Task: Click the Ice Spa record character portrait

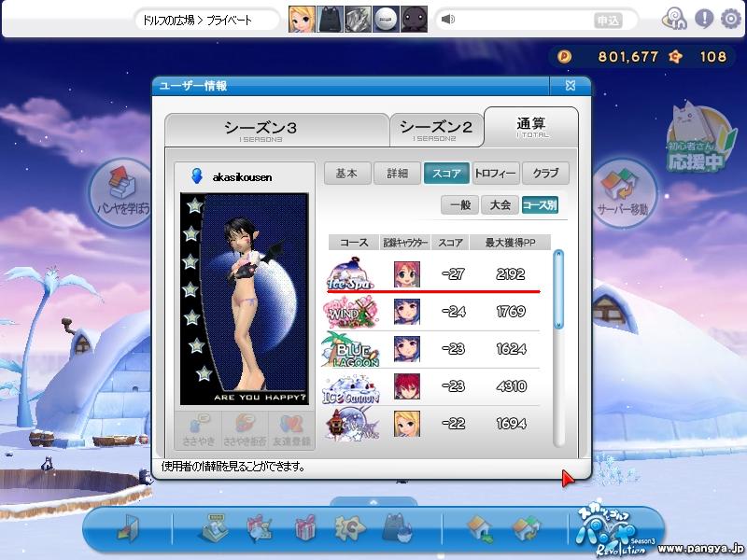Action: 407,273
